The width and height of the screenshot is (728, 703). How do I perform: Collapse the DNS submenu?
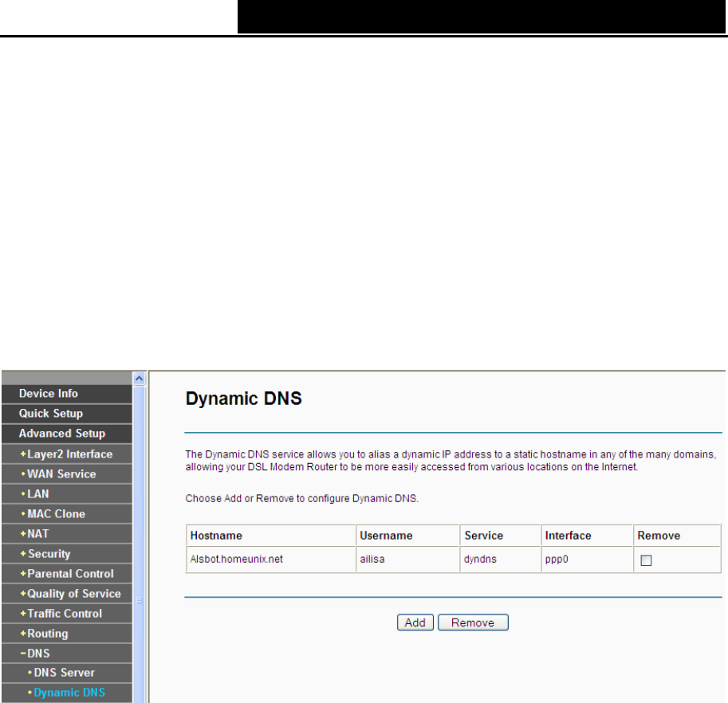[67, 654]
